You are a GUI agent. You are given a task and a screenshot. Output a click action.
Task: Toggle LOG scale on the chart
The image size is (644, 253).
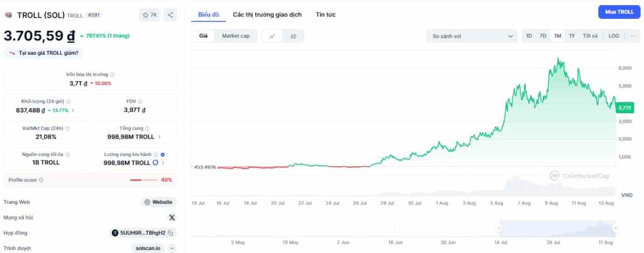click(614, 36)
